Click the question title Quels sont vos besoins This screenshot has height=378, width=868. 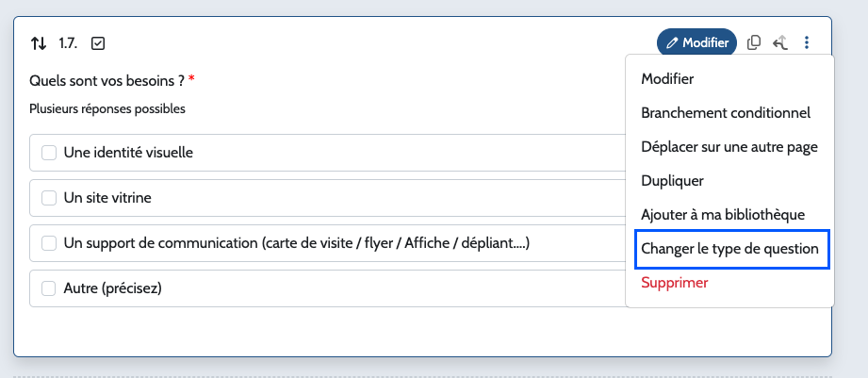tap(106, 81)
